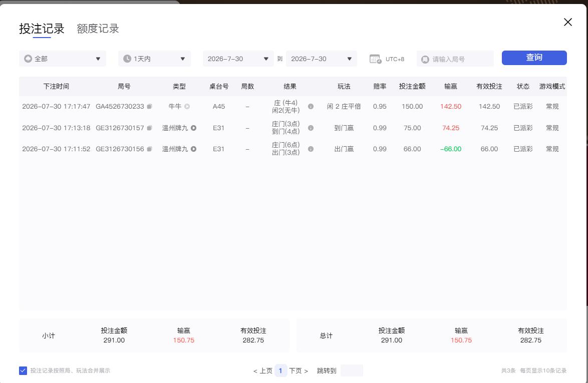Toggle merge records by round checkbox

23,370
